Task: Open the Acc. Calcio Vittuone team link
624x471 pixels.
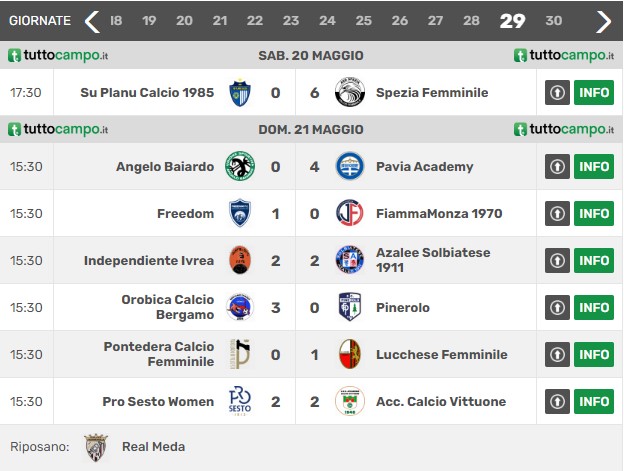Action: click(x=441, y=401)
